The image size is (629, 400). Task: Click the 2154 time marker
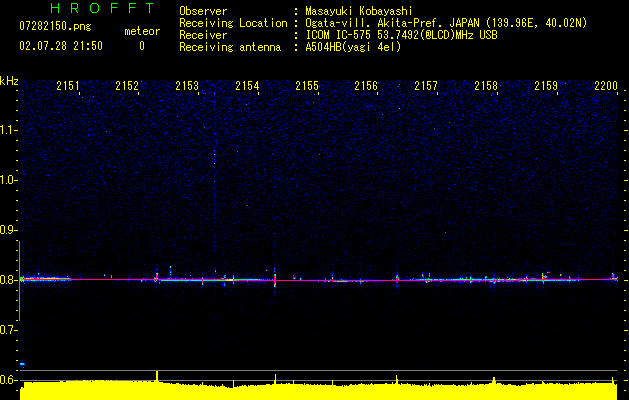(x=247, y=86)
